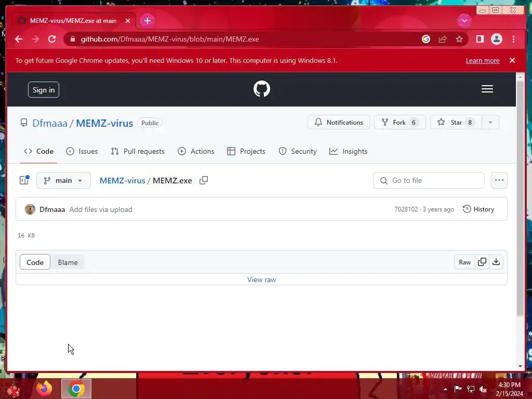Open commit hash 7028102
The width and height of the screenshot is (532, 399).
coord(406,209)
